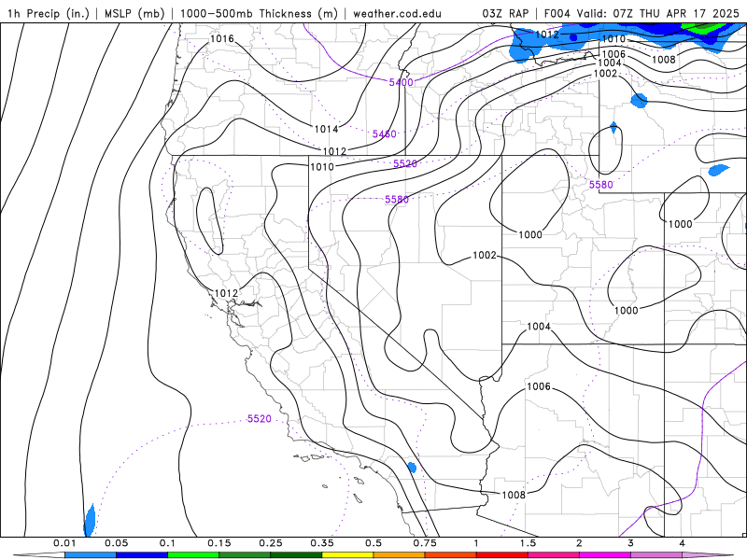Click the 1012 label near San Francisco Bay

pos(226,293)
